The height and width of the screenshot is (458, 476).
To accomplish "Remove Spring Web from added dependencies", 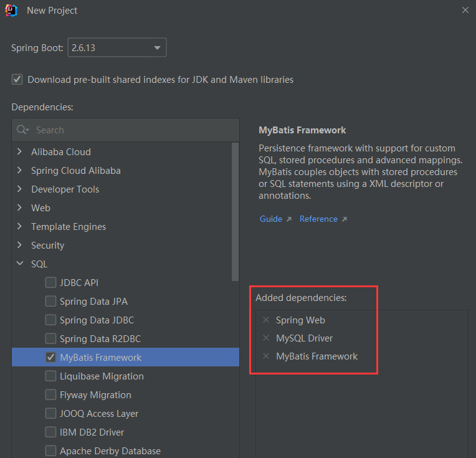I will tap(266, 320).
